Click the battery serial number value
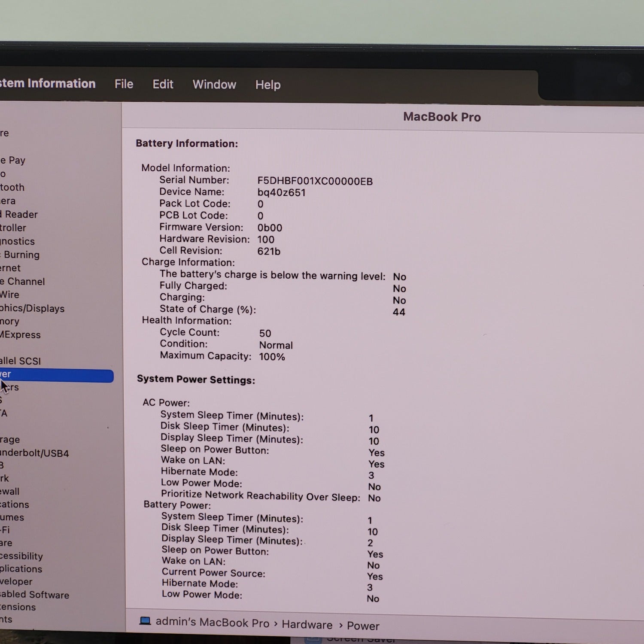 [x=315, y=181]
